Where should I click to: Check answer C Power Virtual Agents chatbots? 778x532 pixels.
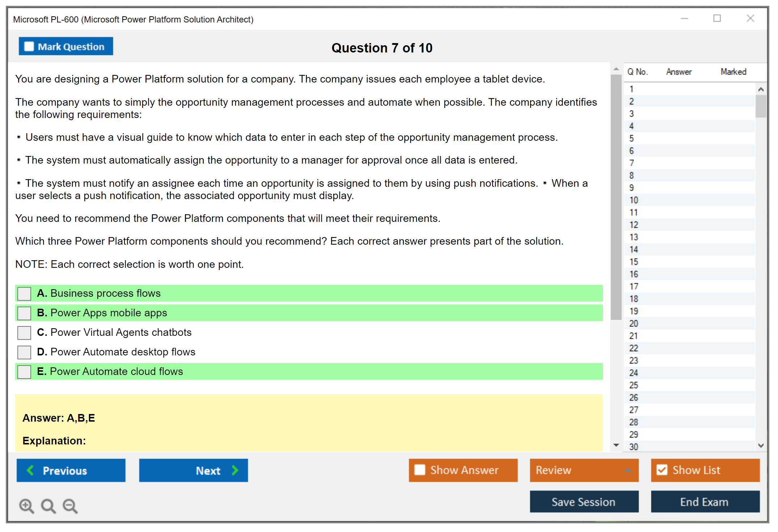[x=24, y=333]
